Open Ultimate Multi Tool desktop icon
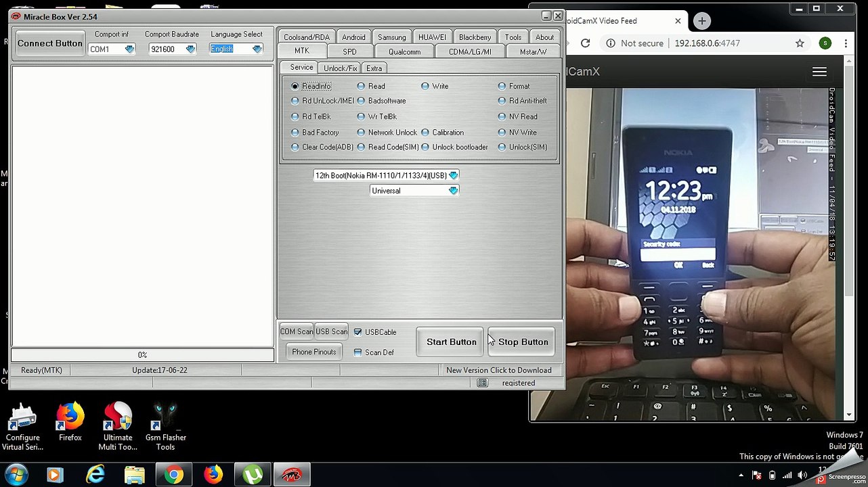 pos(117,427)
